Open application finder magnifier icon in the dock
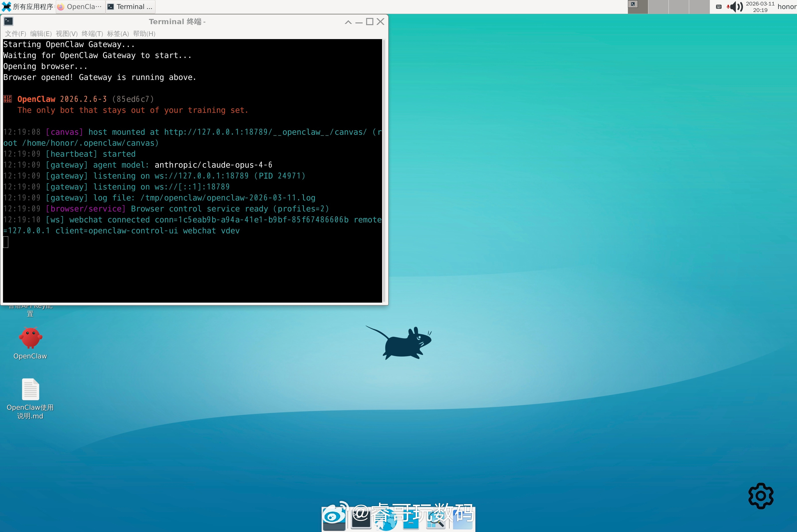 click(436, 521)
